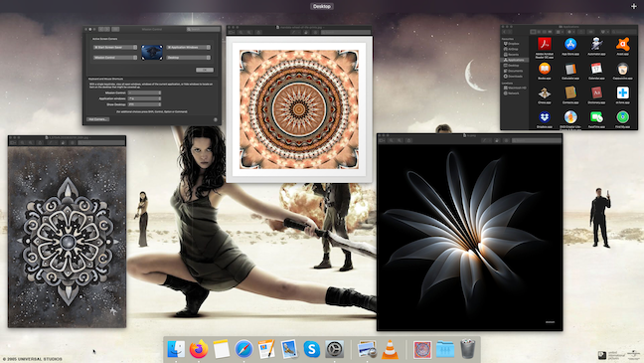The image size is (644, 363).
Task: Open Skype from the Dock
Action: [312, 349]
